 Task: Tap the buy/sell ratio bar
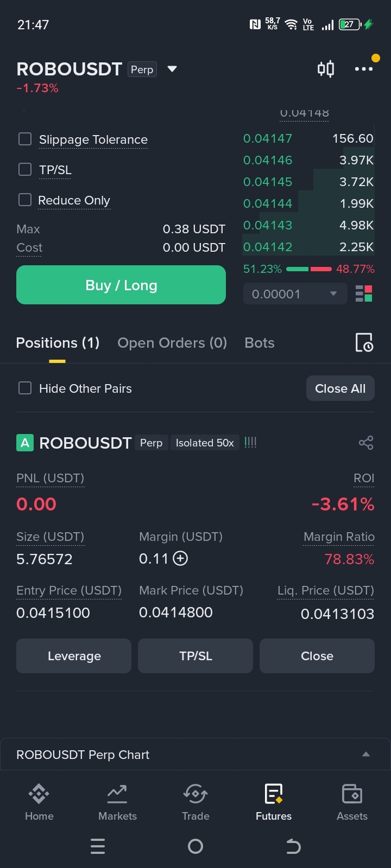point(309,269)
